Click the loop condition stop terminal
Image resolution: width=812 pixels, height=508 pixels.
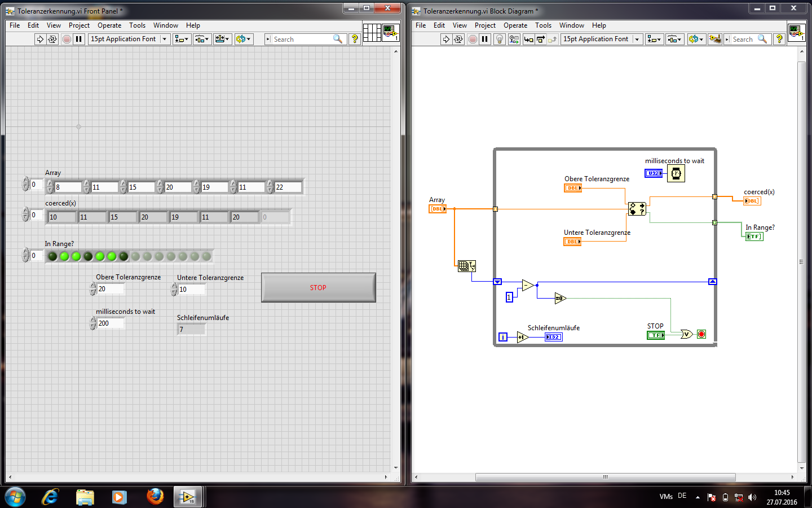click(701, 334)
